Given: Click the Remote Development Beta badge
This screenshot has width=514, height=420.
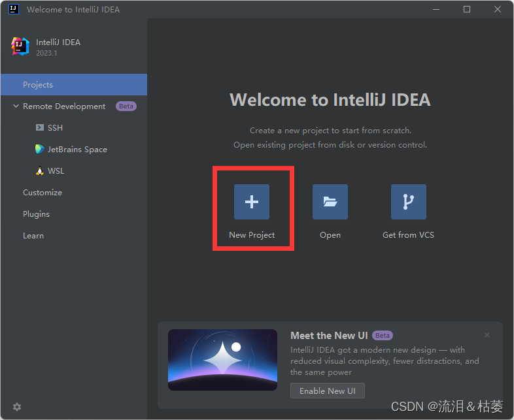Looking at the screenshot, I should 126,106.
